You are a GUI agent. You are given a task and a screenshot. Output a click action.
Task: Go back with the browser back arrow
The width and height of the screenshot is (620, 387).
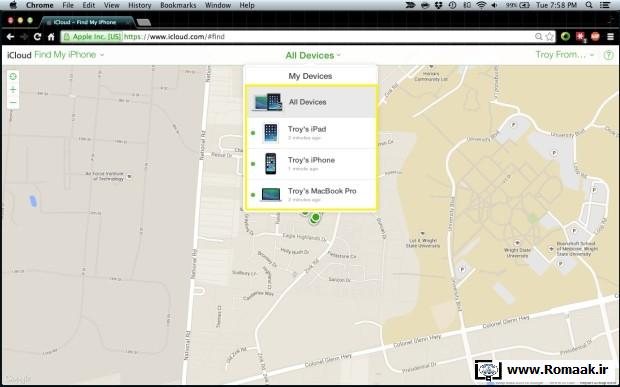pyautogui.click(x=11, y=37)
